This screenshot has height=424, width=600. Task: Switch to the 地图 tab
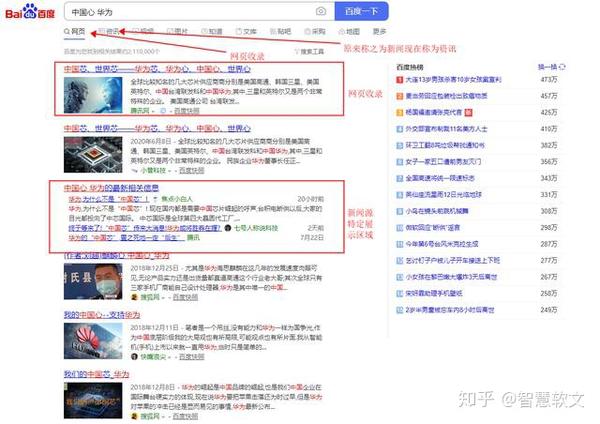click(349, 31)
